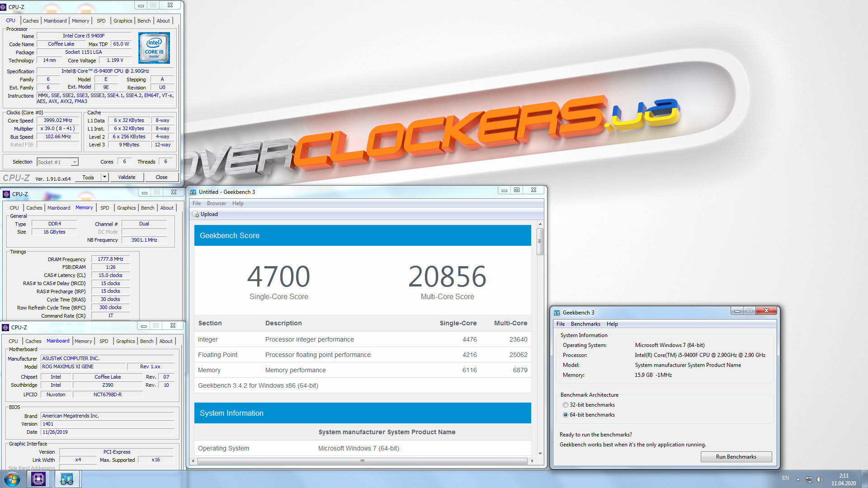Switch to SPD tab in Memory window
The image size is (868, 488).
point(105,208)
